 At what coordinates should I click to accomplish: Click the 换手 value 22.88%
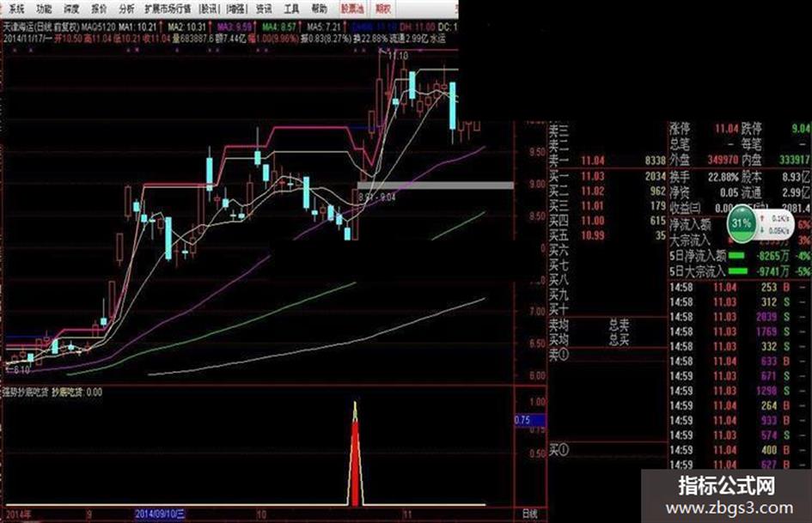coord(723,177)
